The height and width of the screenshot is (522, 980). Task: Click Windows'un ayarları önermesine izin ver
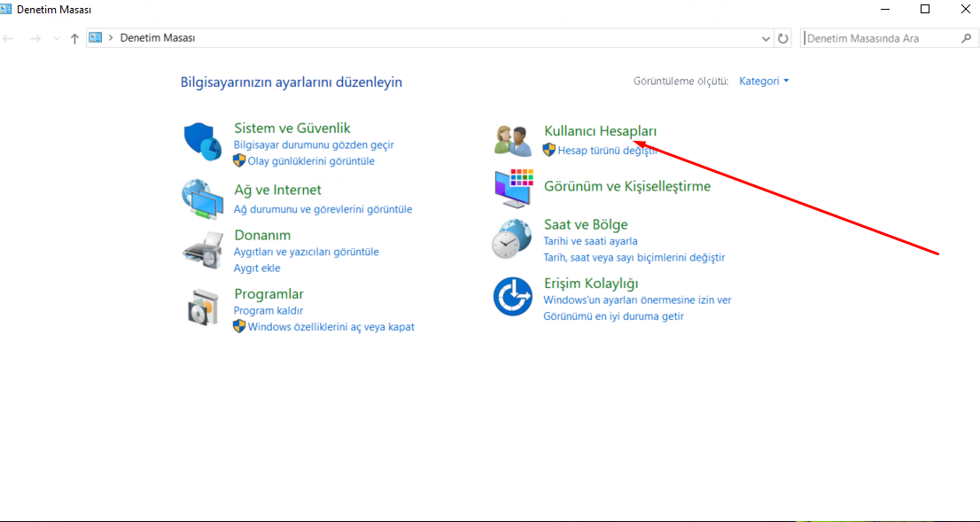pos(637,300)
